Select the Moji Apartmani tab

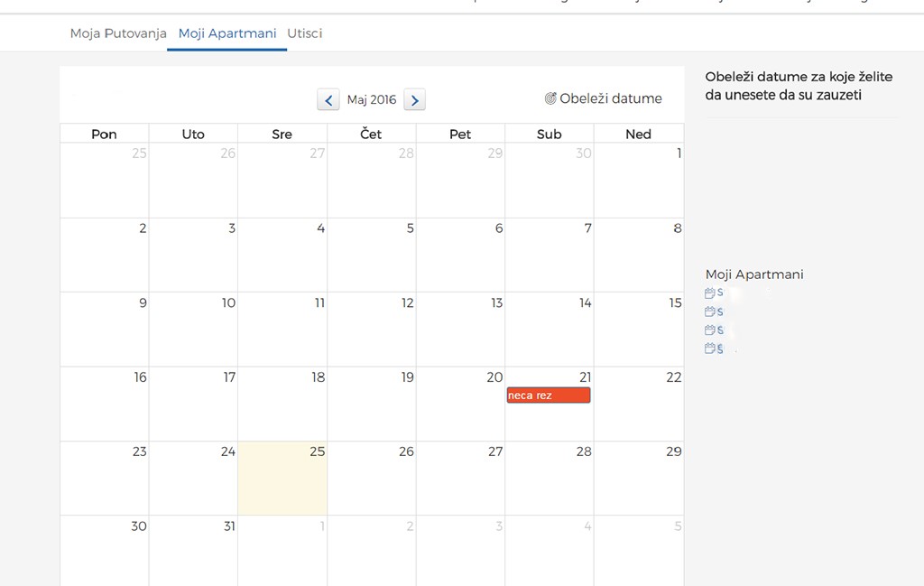pyautogui.click(x=227, y=33)
